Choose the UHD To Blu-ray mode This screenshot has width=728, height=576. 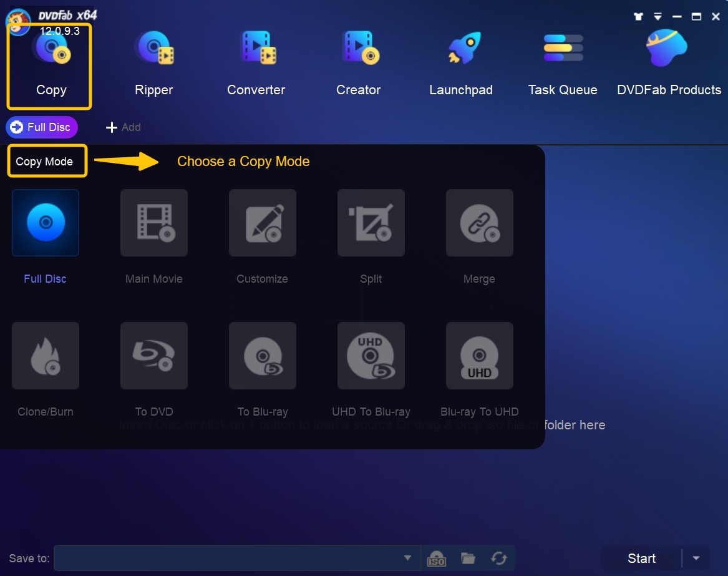tap(371, 356)
